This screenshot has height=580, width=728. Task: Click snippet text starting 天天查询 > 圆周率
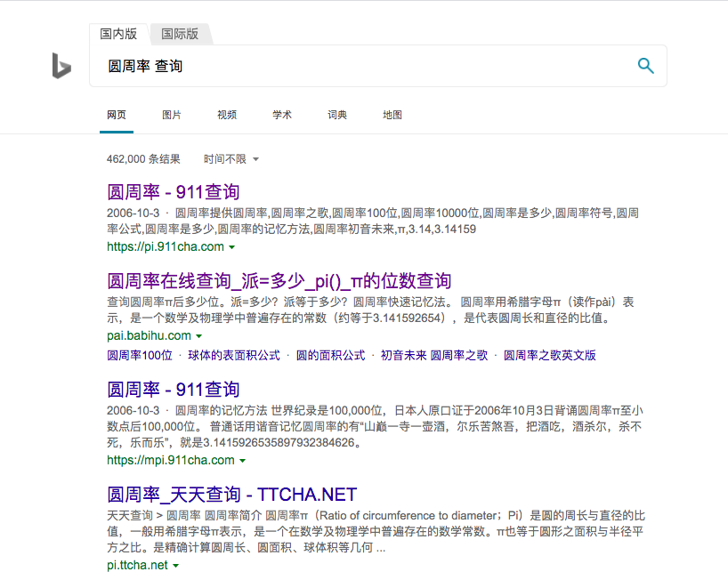pyautogui.click(x=376, y=532)
